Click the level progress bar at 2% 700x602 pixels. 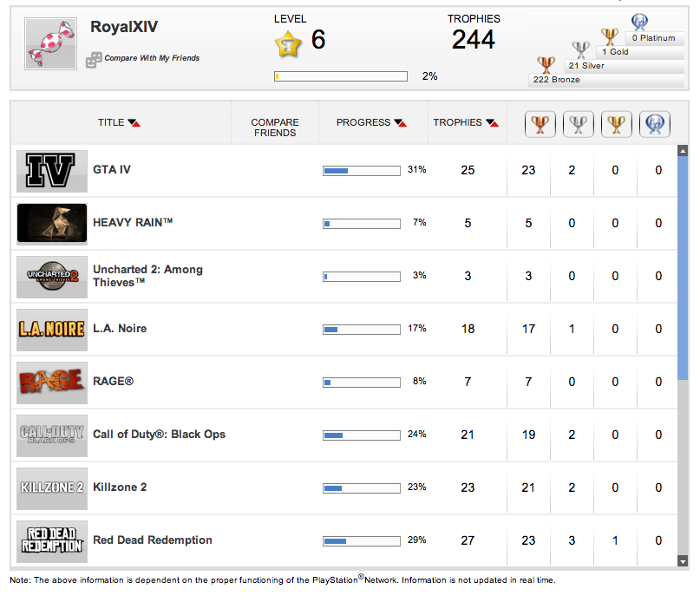point(341,76)
